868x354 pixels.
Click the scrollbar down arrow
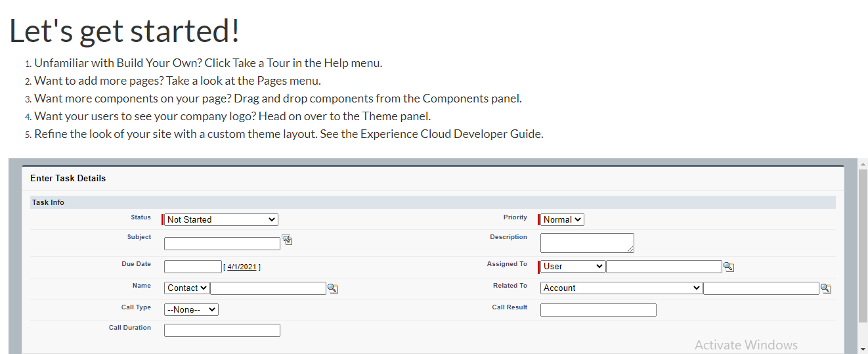863,348
